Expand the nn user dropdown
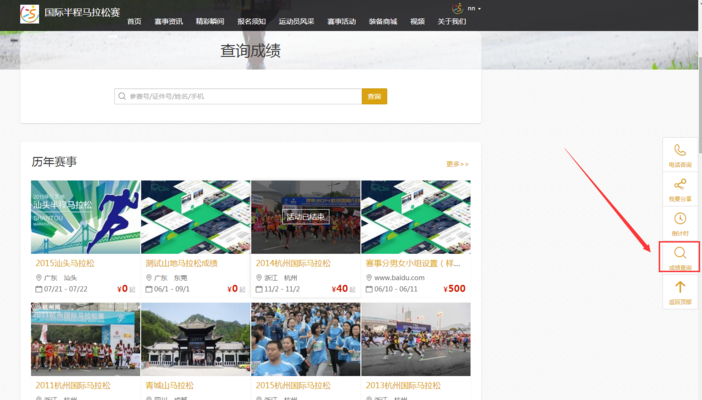This screenshot has height=400, width=702. (x=474, y=8)
